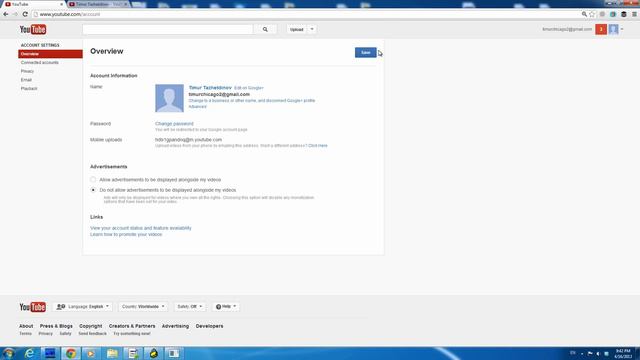Click the Change password link

[174, 124]
